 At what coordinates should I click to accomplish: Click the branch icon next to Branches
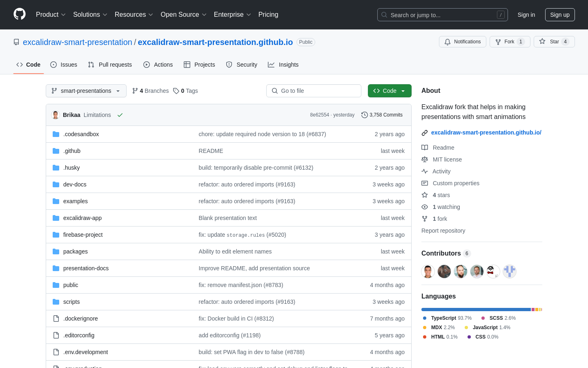(135, 91)
